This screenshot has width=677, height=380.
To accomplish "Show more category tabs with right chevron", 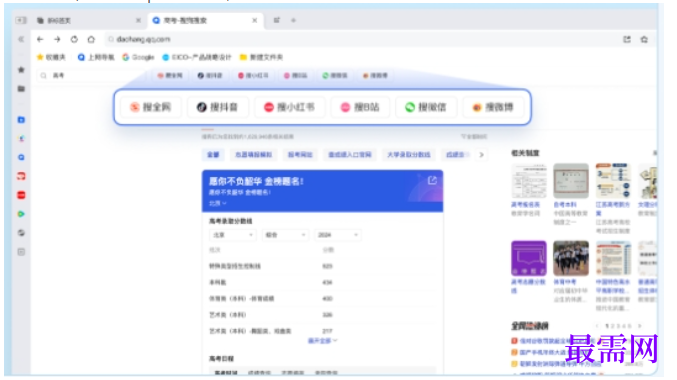I will click(x=481, y=155).
